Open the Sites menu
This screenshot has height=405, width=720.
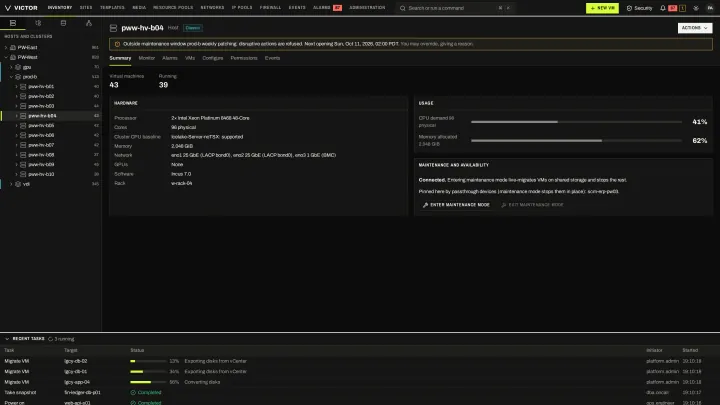[86, 8]
